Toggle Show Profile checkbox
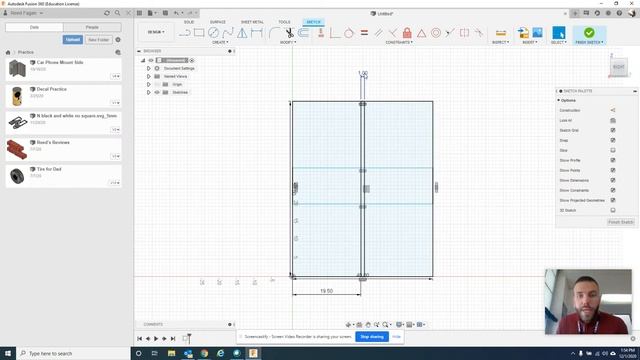This screenshot has height=360, width=640. [613, 160]
